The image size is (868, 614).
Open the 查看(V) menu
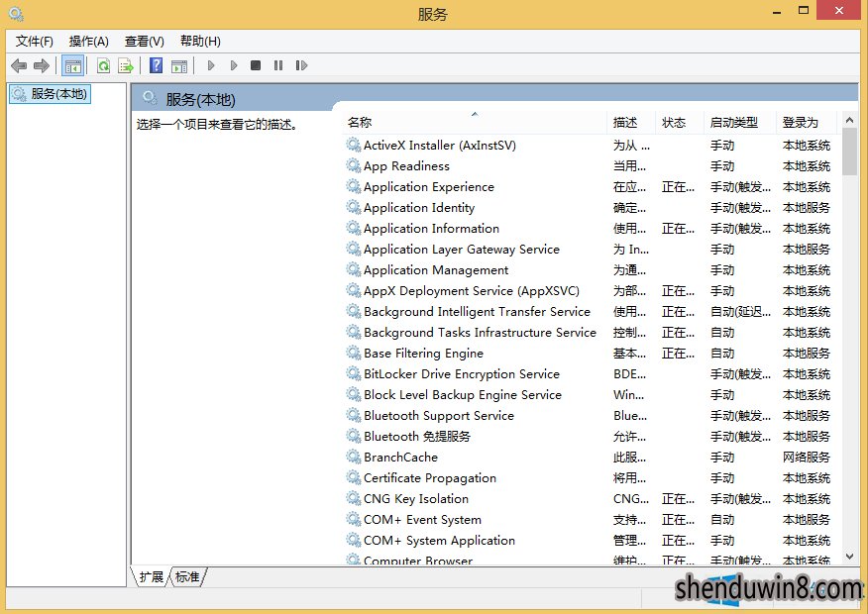pyautogui.click(x=145, y=41)
